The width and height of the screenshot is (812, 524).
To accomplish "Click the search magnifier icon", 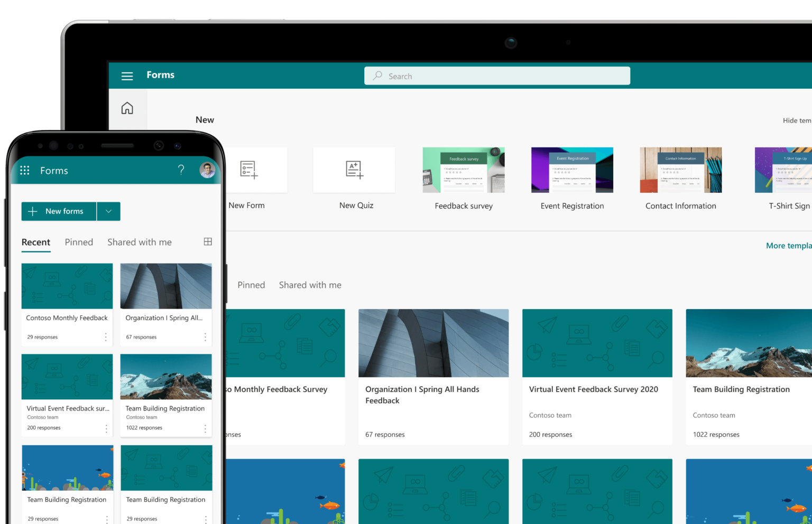I will point(377,76).
